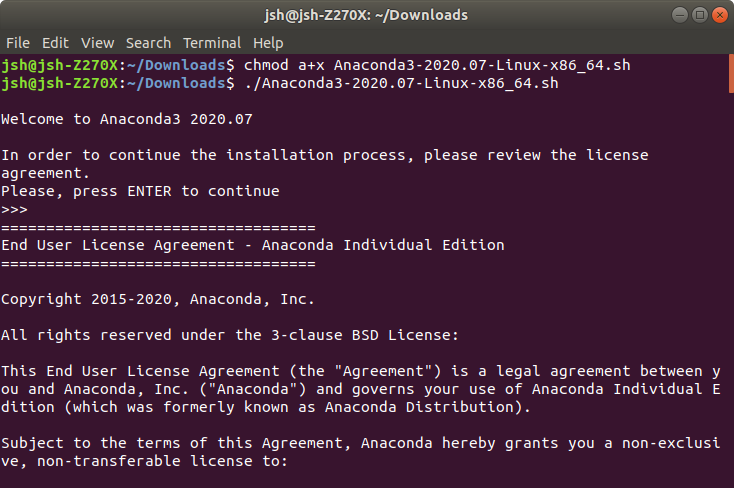Click the 'Subject to the terms of this Agreement' line
Screen dimensions: 734x488
click(360, 444)
